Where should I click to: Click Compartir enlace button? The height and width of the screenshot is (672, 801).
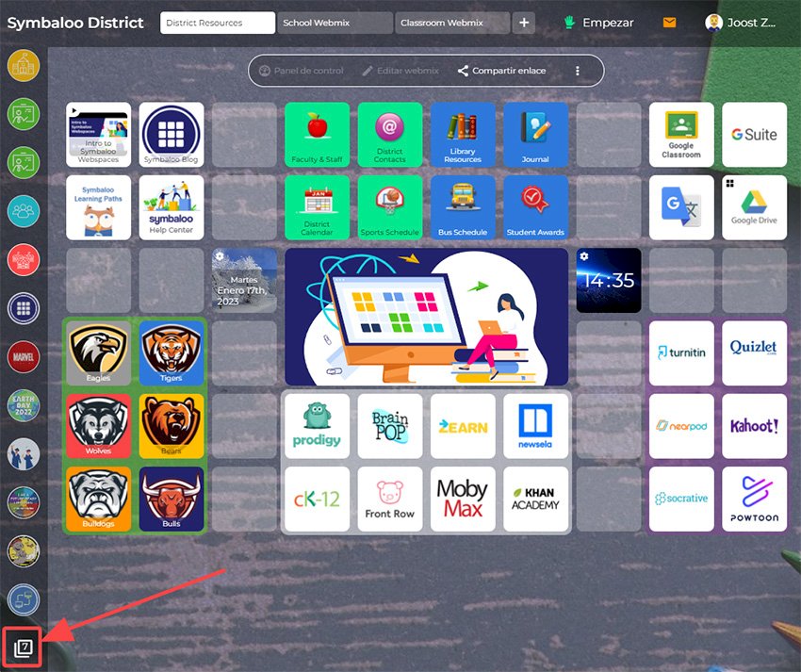(x=501, y=71)
